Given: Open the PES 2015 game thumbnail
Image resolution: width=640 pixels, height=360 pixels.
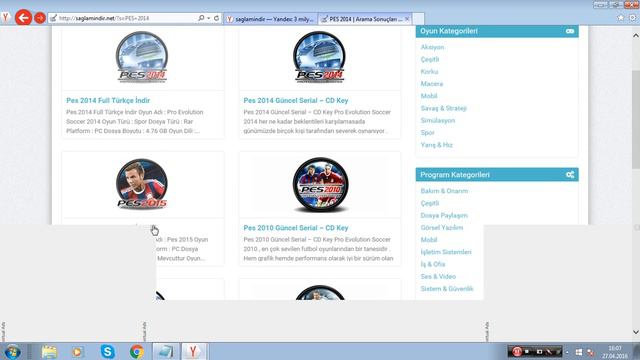Looking at the screenshot, I should click(x=142, y=184).
